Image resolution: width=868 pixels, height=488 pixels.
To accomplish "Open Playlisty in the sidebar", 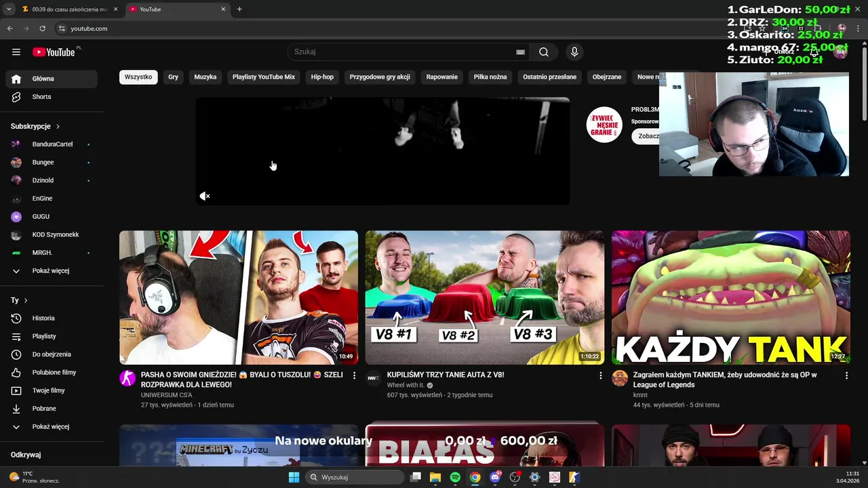I will point(52,336).
